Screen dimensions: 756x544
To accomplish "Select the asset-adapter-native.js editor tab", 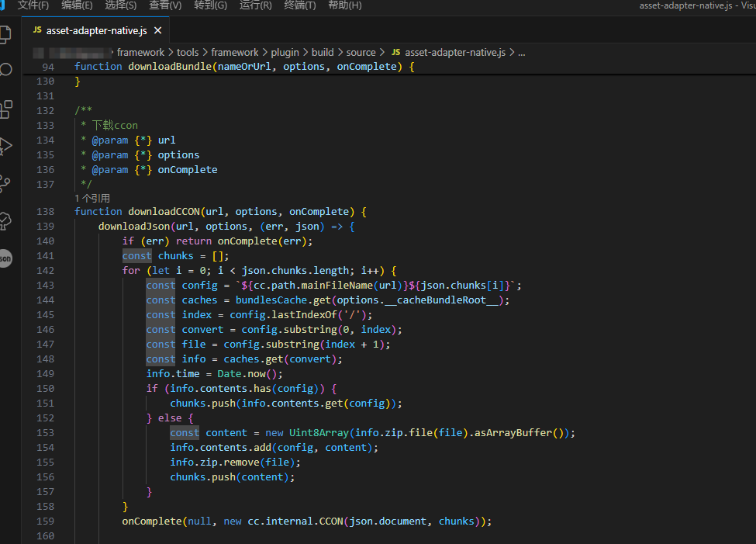I will (97, 30).
